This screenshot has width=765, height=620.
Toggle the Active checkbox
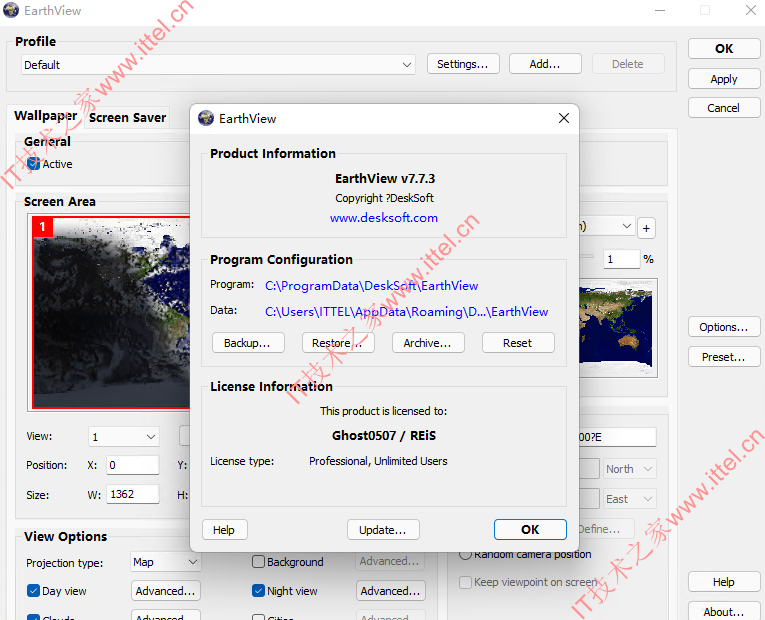(x=33, y=164)
